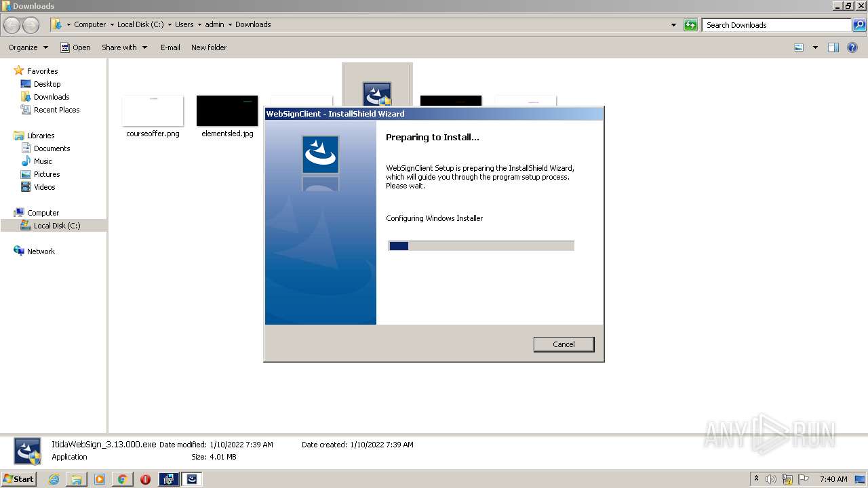Open the address bar history dropdown

(x=673, y=25)
